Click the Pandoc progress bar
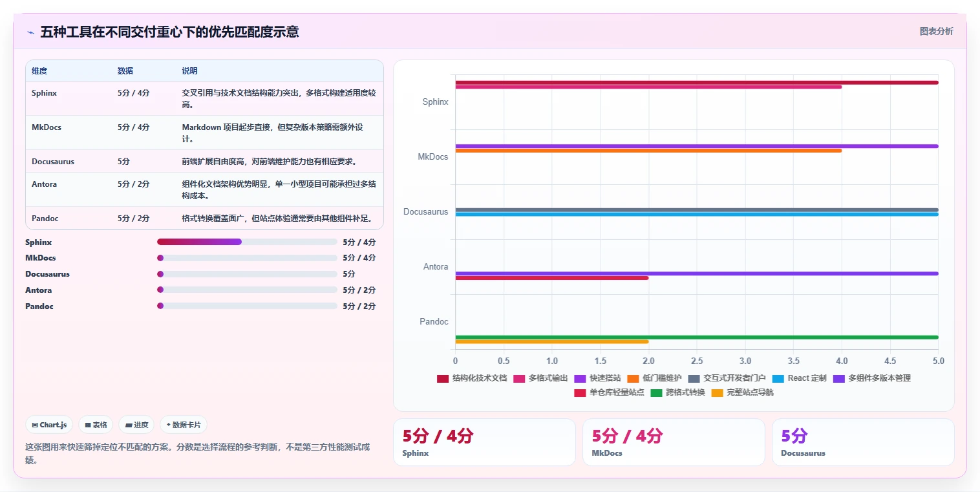Viewport: 980px width, 492px height. coord(247,306)
